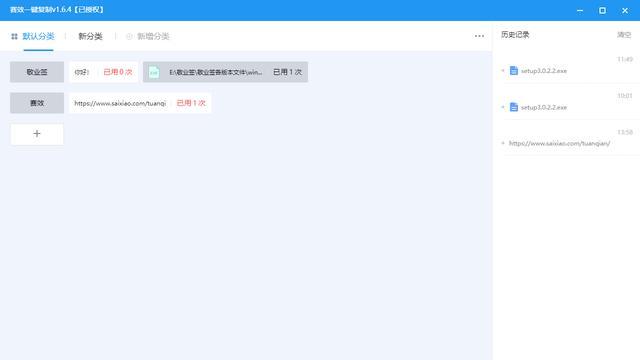The height and width of the screenshot is (360, 640).
Task: Open the 10:01 setup3.0.2.2.exe history item
Action: click(x=544, y=107)
